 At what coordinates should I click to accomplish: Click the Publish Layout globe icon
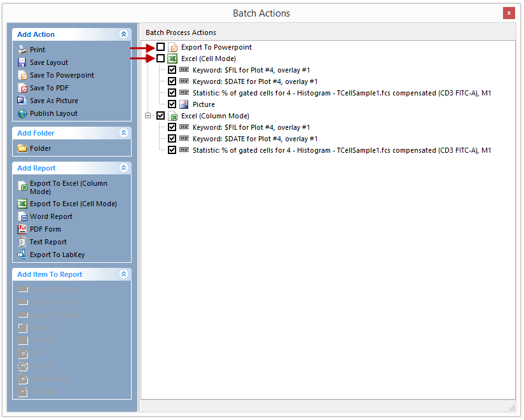point(22,113)
